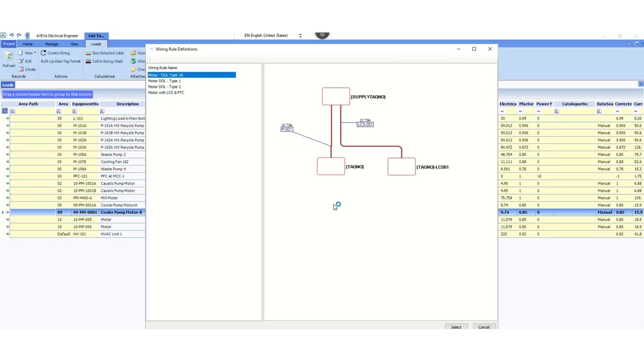The width and height of the screenshot is (644, 362).
Task: Close the Loads grid panel
Action: pos(640,84)
